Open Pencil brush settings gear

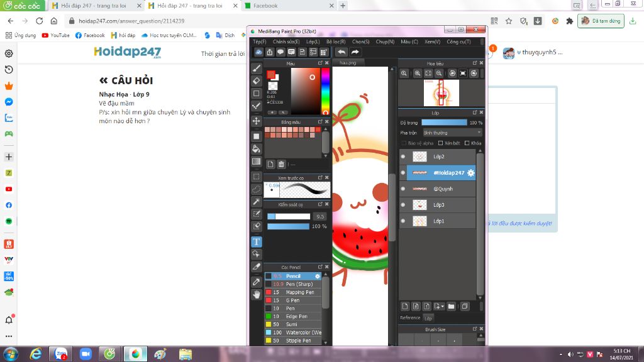[x=318, y=277]
